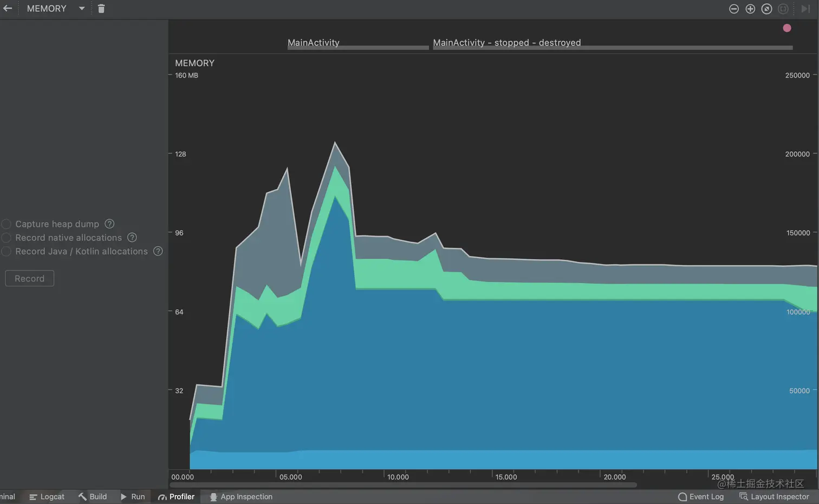Open help for Capture heap dump

click(109, 224)
